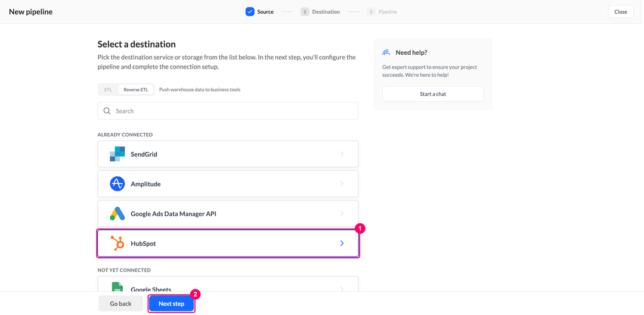
Task: Focus the destination Search field
Action: [x=228, y=111]
